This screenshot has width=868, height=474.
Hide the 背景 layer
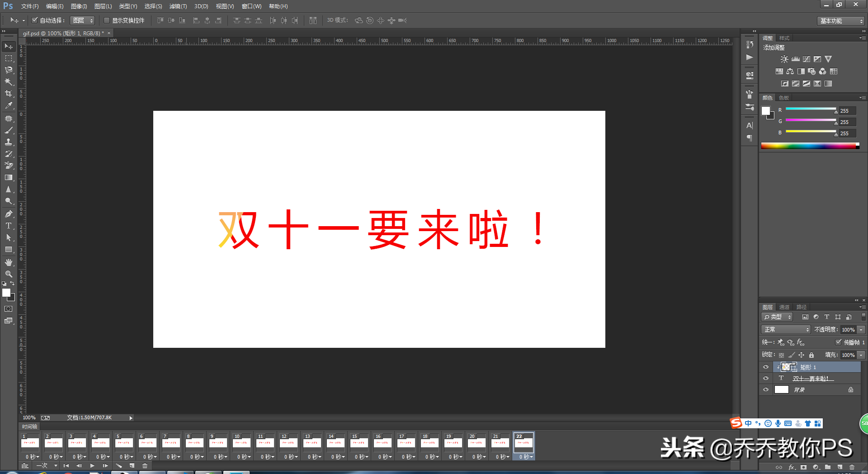click(766, 390)
